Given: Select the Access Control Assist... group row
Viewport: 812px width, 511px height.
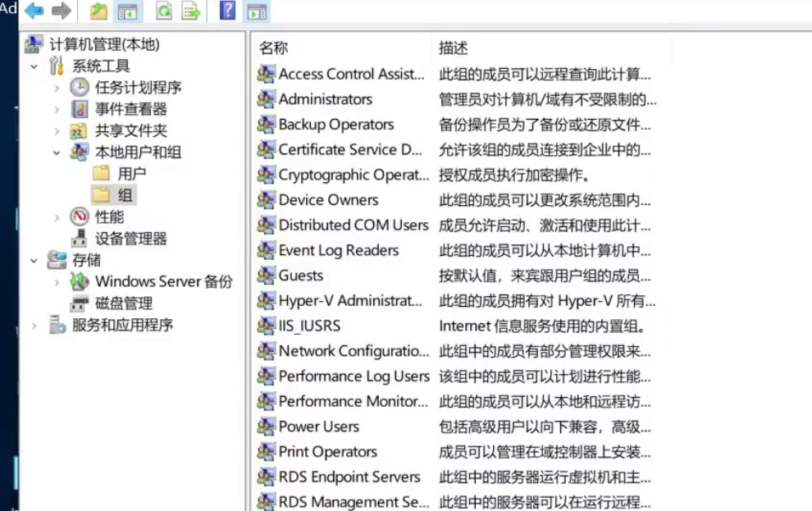Looking at the screenshot, I should click(x=352, y=74).
